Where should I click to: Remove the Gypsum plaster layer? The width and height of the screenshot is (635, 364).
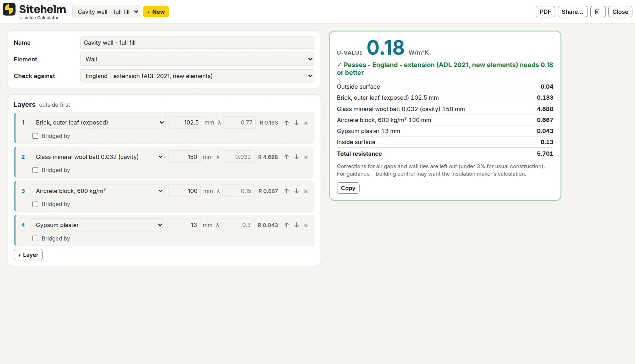(x=306, y=225)
